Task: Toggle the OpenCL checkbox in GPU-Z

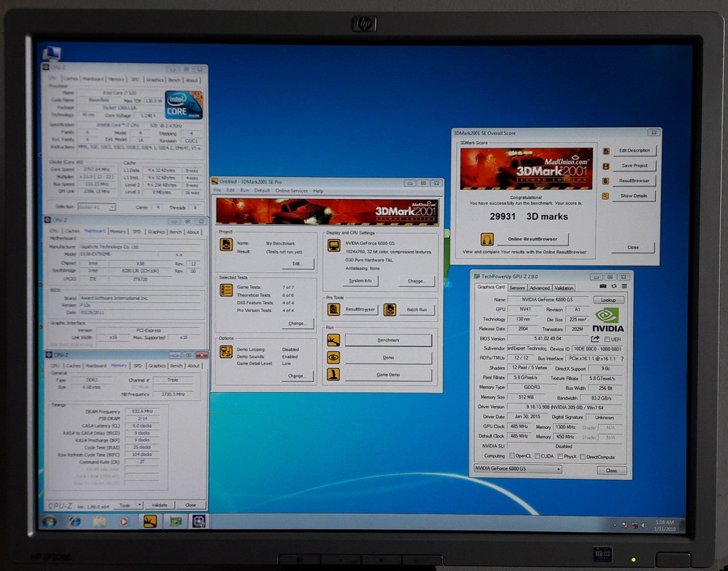Action: 512,456
